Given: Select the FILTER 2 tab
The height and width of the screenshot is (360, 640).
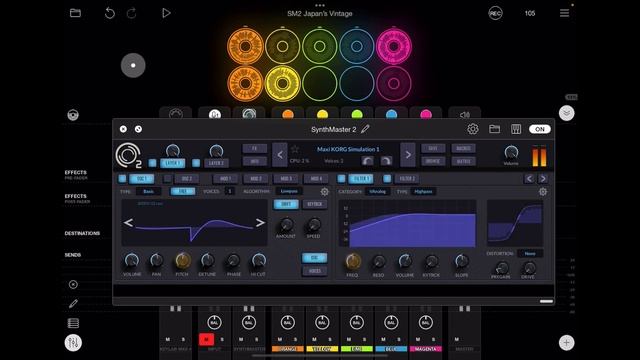Looking at the screenshot, I should click(407, 178).
